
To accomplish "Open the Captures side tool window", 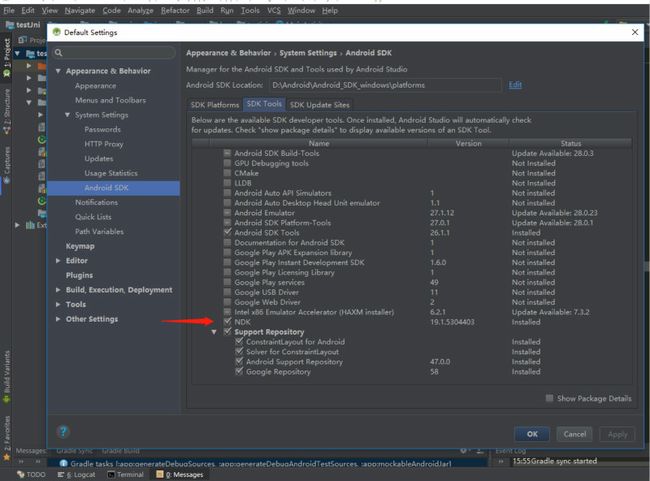I will tap(7, 164).
